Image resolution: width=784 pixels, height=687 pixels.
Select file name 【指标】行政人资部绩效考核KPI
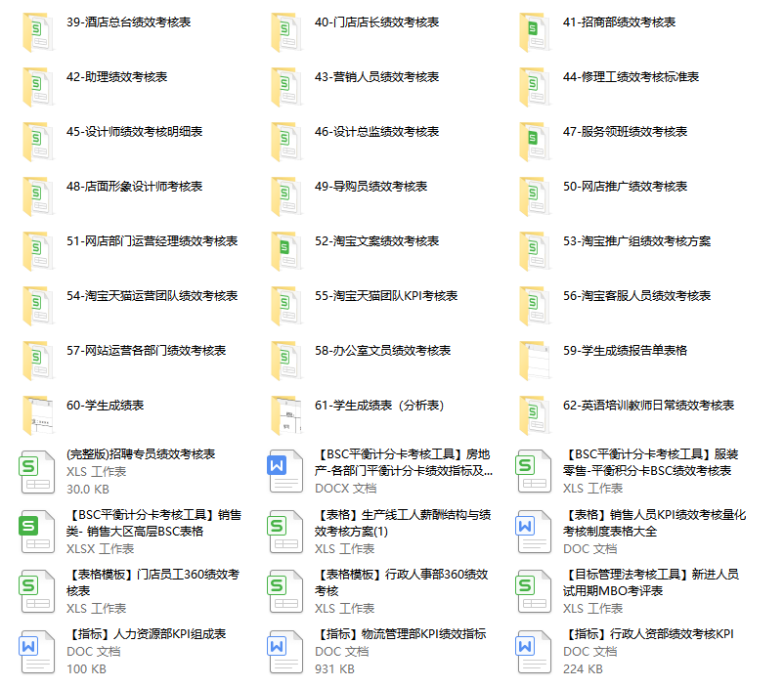pos(648,634)
